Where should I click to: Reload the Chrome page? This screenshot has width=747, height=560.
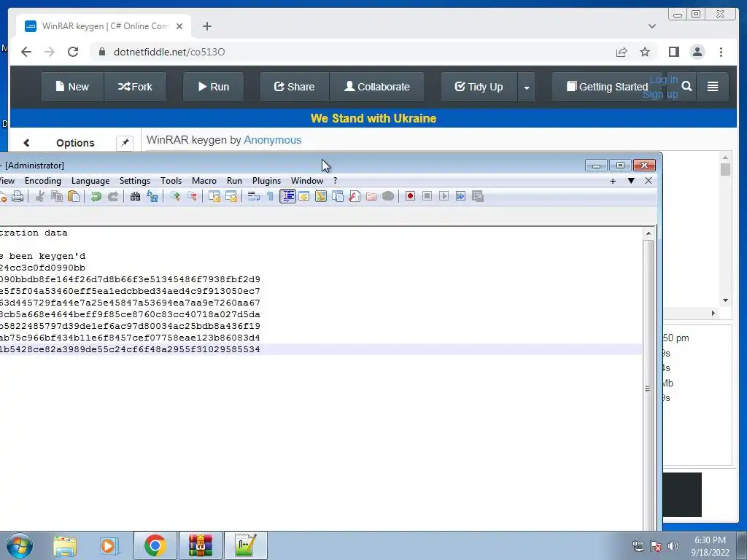[73, 52]
